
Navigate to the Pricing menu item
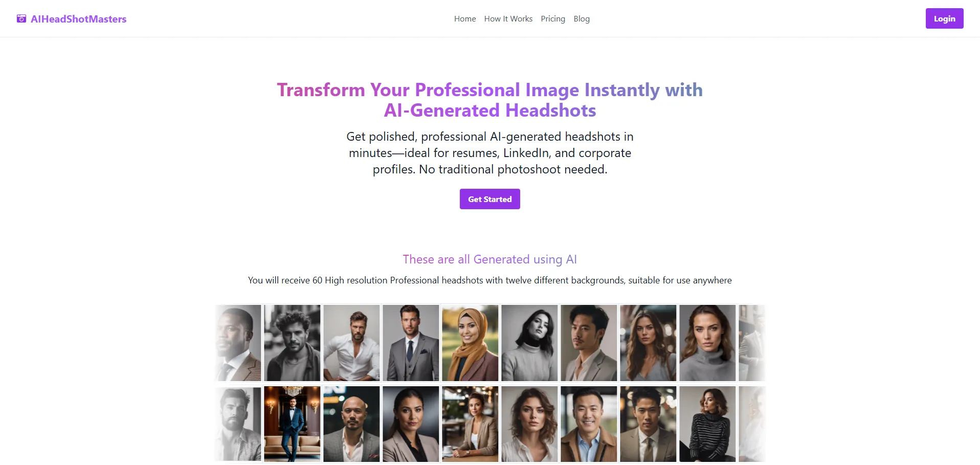click(553, 19)
